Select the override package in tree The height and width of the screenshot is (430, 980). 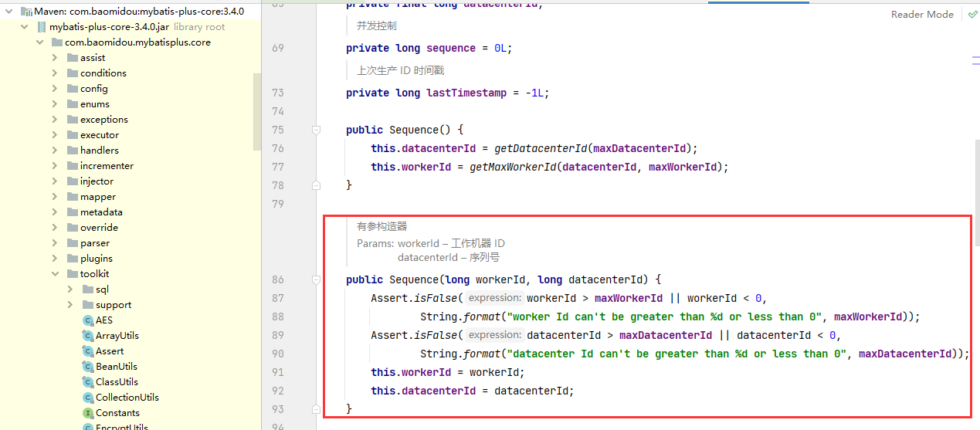pyautogui.click(x=99, y=228)
